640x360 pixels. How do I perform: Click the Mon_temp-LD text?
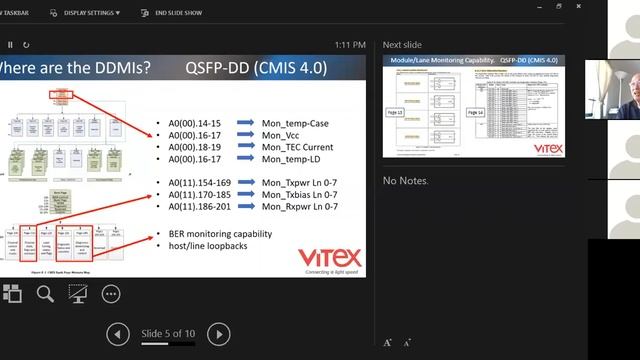pos(291,159)
